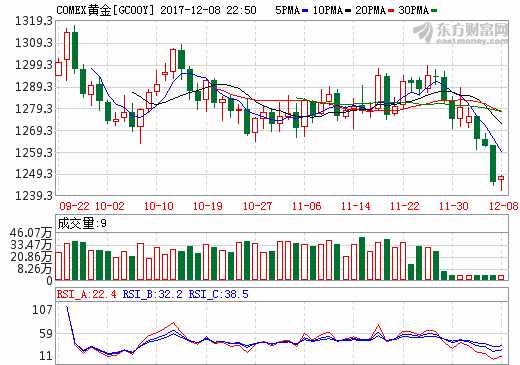This screenshot has width=520, height=365.
Task: Click the 1269.3 price axis label
Action: click(34, 131)
